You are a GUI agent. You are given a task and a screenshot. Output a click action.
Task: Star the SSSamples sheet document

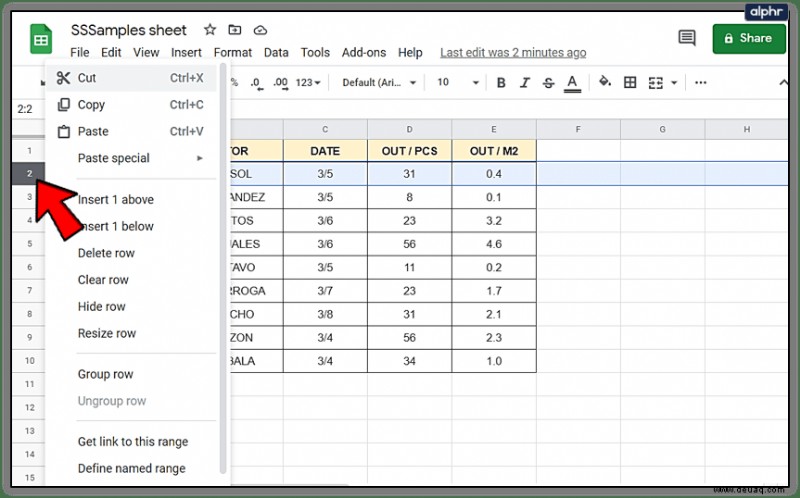tap(210, 30)
